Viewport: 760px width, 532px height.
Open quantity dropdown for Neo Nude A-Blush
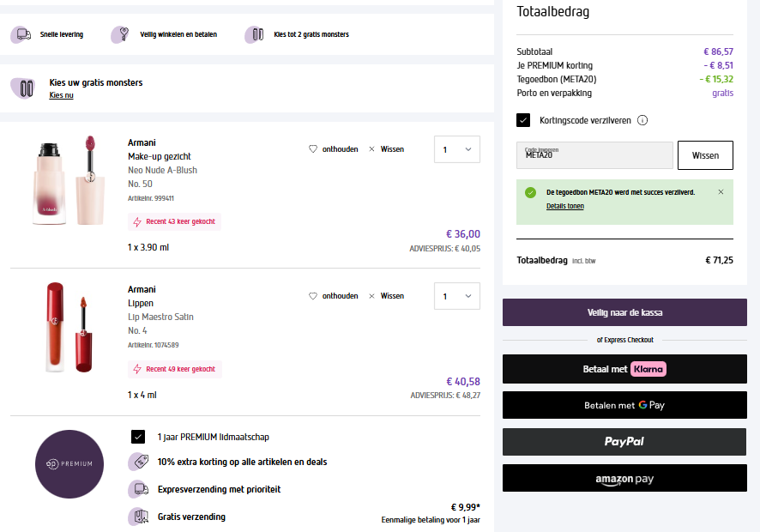[x=456, y=149]
